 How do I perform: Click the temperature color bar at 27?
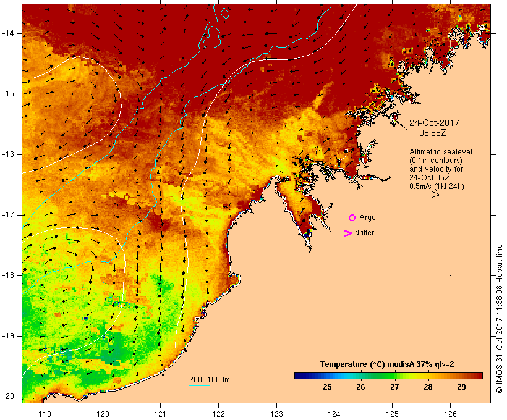point(394,376)
